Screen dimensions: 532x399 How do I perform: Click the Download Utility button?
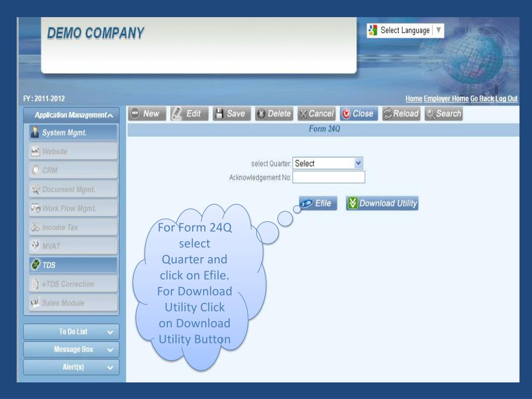(382, 203)
